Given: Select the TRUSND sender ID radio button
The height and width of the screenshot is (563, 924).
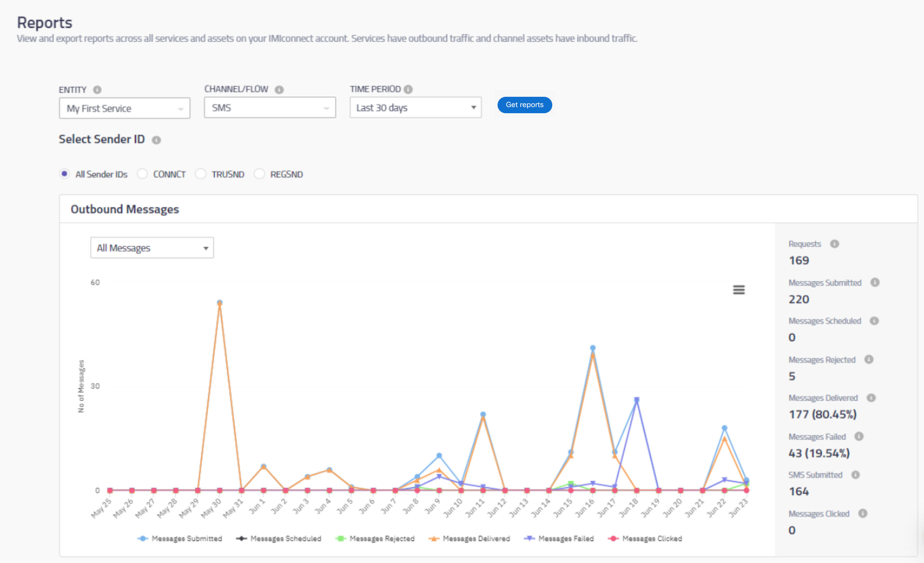Looking at the screenshot, I should (x=201, y=174).
